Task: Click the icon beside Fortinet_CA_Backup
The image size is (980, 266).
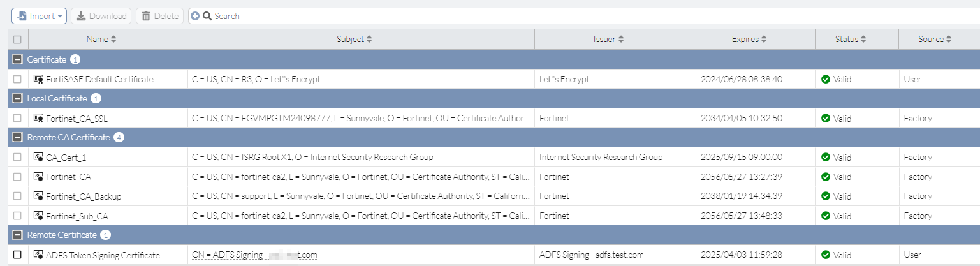Action: (x=38, y=196)
